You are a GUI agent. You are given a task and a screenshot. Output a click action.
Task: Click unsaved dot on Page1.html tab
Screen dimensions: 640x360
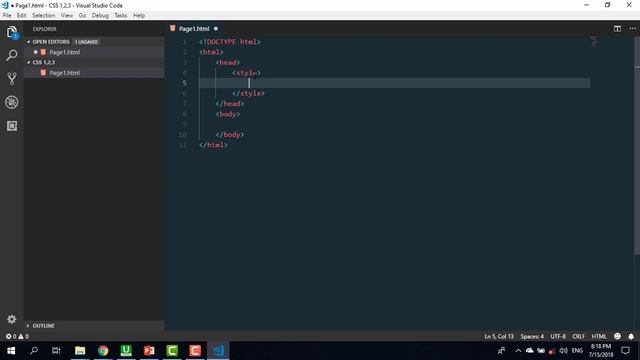pos(216,29)
